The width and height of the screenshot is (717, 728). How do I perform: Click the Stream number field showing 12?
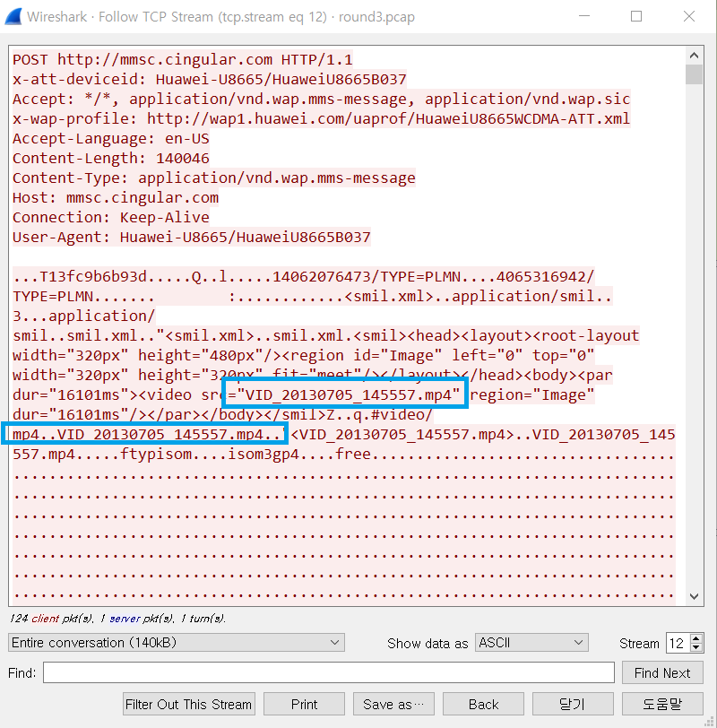678,643
